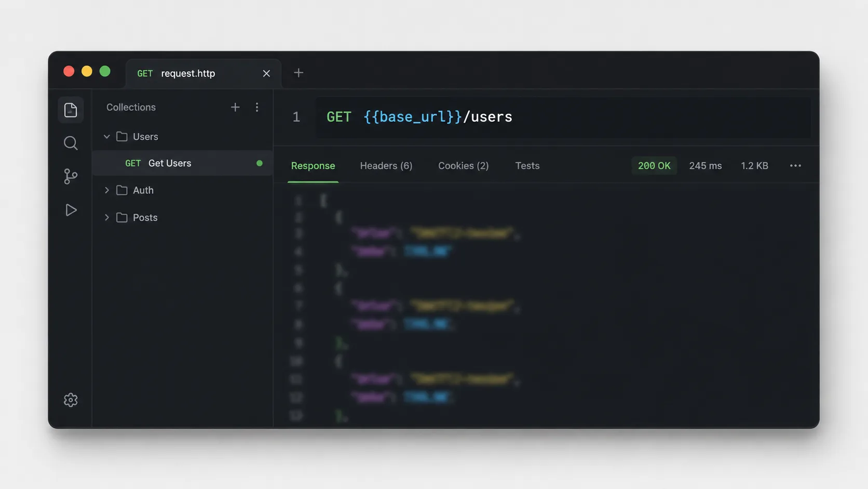Add new collection with plus icon

235,107
